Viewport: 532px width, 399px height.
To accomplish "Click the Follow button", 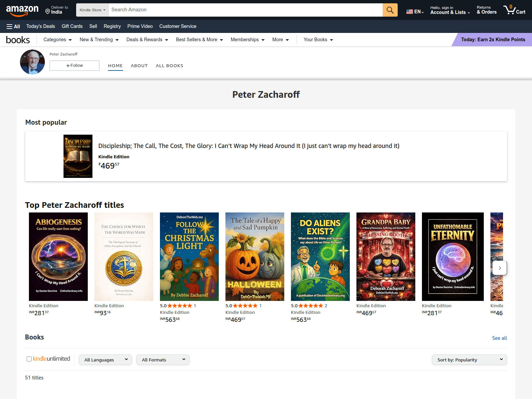I will pos(74,66).
